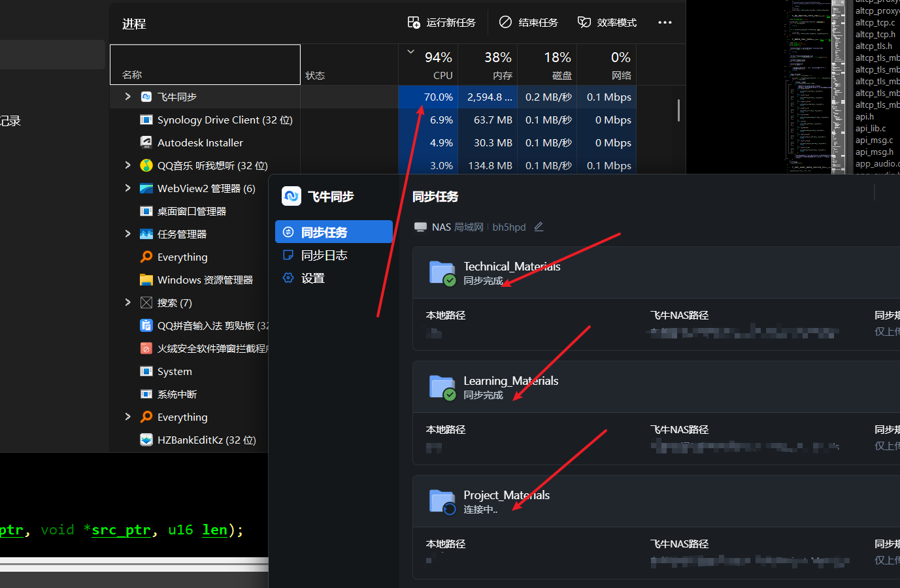Click the 火绒安全软件 process icon
Screen dimensions: 900x588
[146, 348]
